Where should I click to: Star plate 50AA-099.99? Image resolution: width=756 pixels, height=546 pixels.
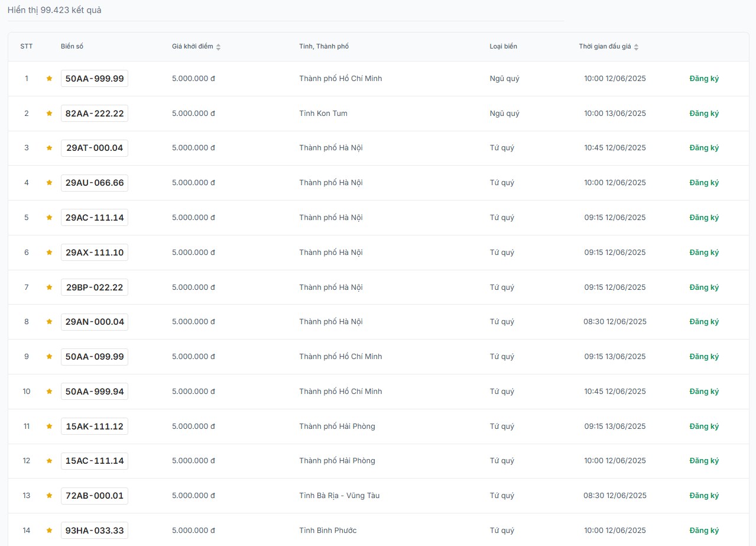pos(50,357)
